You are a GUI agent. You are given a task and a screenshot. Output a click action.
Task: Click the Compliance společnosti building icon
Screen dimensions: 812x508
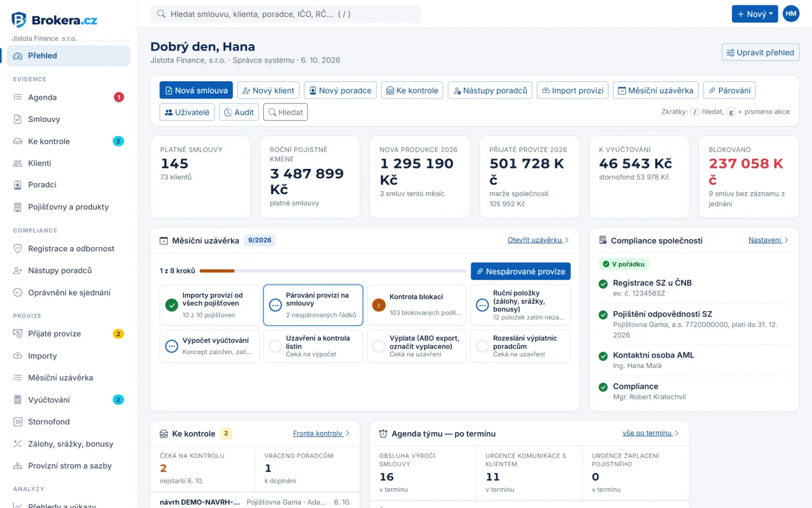(x=603, y=240)
